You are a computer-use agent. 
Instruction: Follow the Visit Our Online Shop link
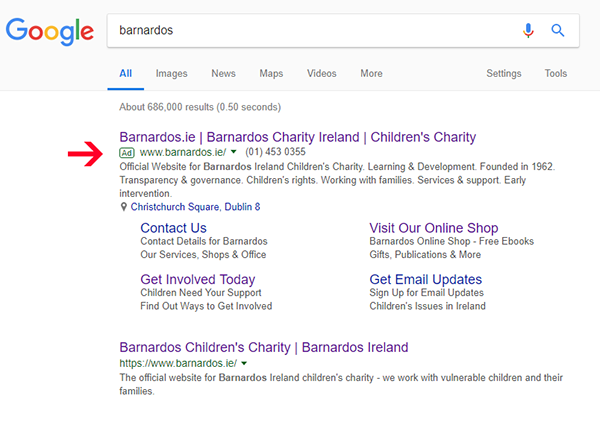[x=434, y=228]
